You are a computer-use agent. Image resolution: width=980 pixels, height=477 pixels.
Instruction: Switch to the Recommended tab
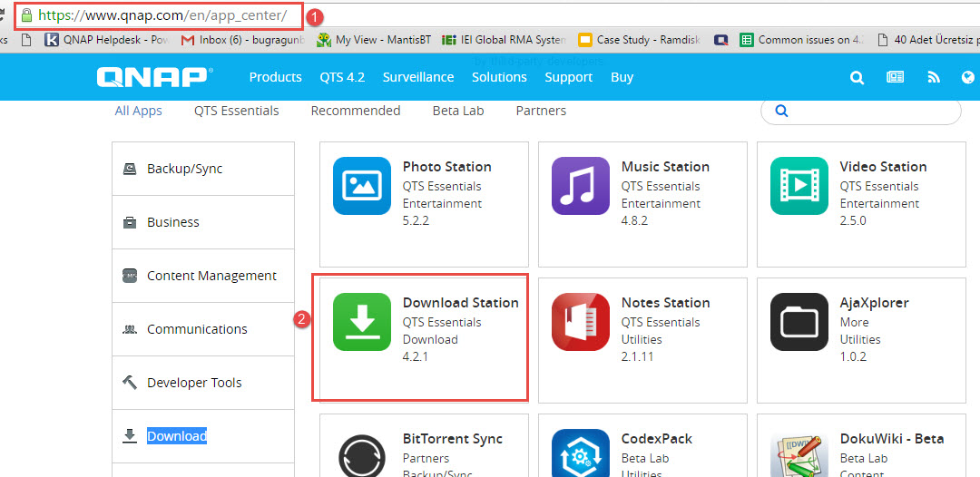pyautogui.click(x=356, y=111)
